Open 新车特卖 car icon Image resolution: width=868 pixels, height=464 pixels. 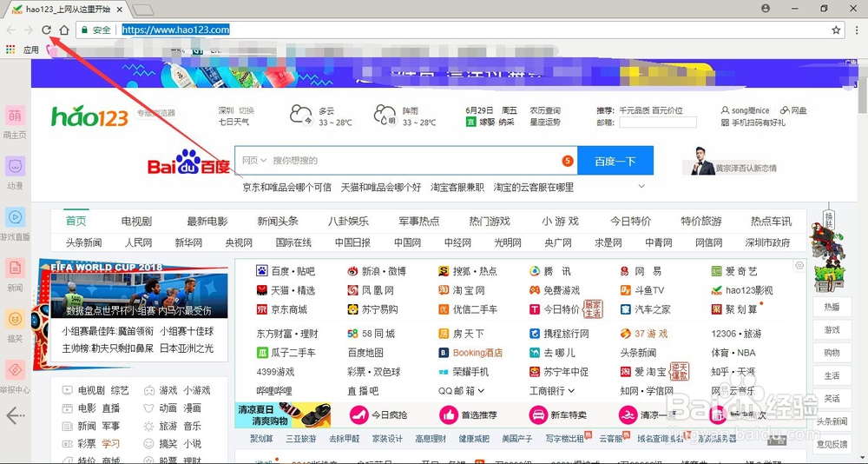538,414
